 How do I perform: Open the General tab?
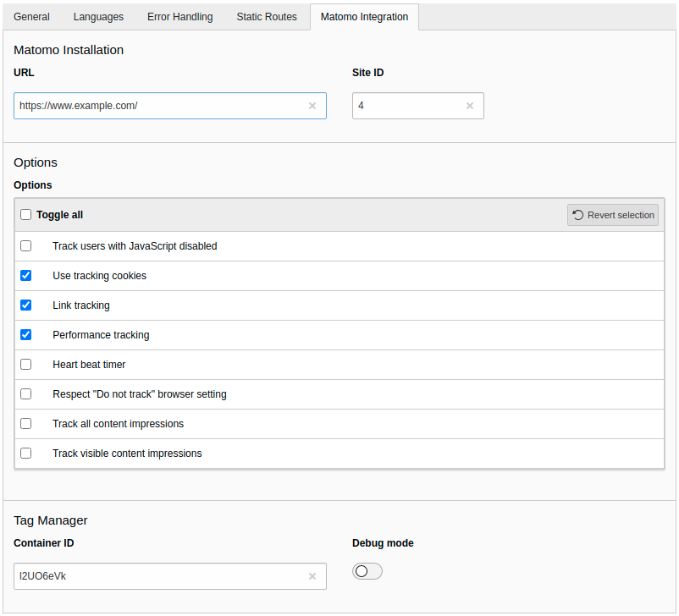point(31,17)
